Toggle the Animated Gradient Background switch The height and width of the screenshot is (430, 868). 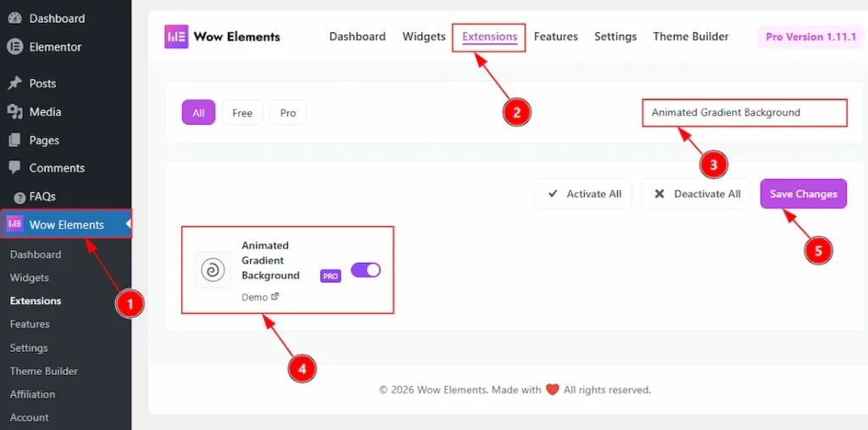point(366,270)
